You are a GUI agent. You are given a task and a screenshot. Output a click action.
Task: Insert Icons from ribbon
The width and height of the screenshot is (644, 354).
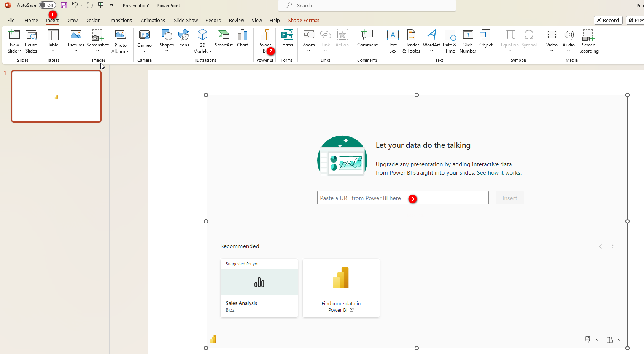(x=184, y=38)
